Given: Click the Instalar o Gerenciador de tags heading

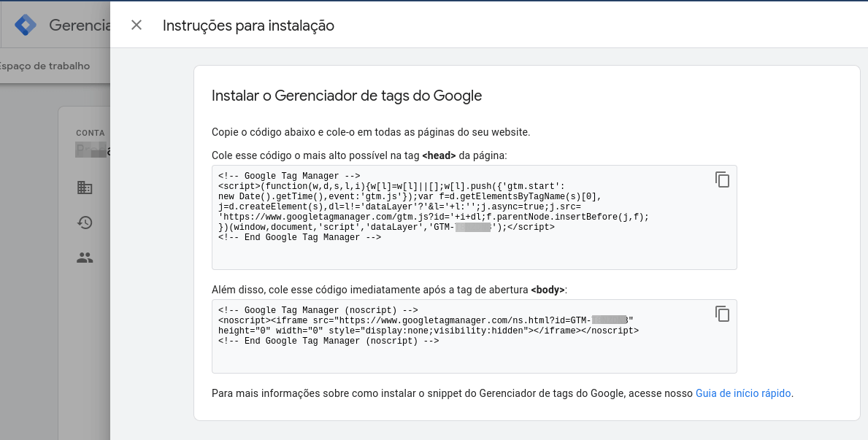Looking at the screenshot, I should tap(347, 95).
